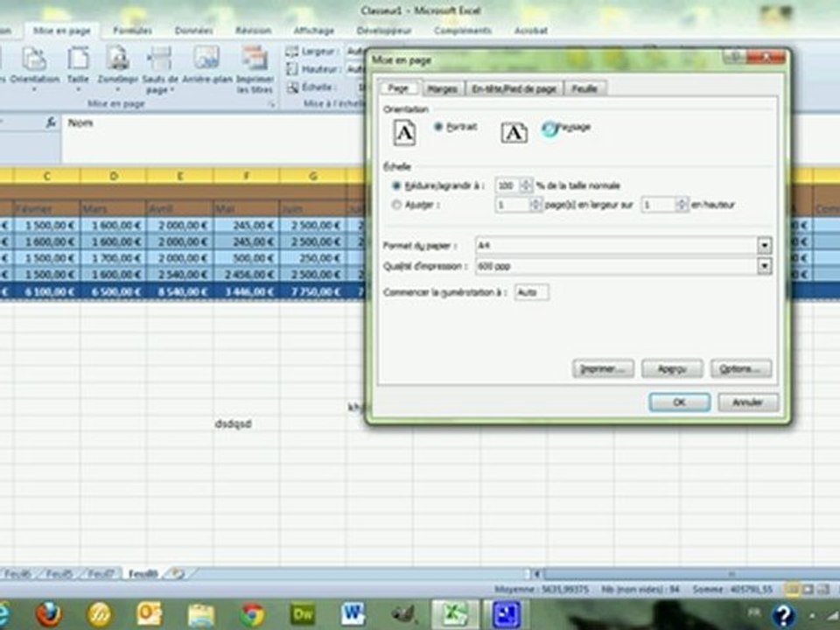Open the Format du papier dropdown
Viewport: 840px width, 630px height.
pos(765,245)
